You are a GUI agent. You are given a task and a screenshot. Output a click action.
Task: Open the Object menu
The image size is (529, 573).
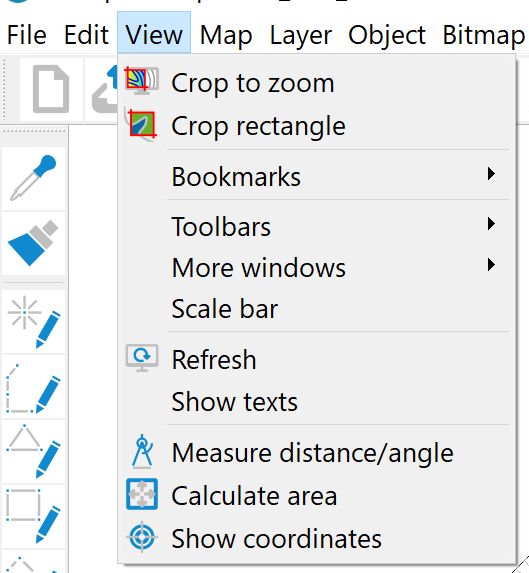coord(387,35)
